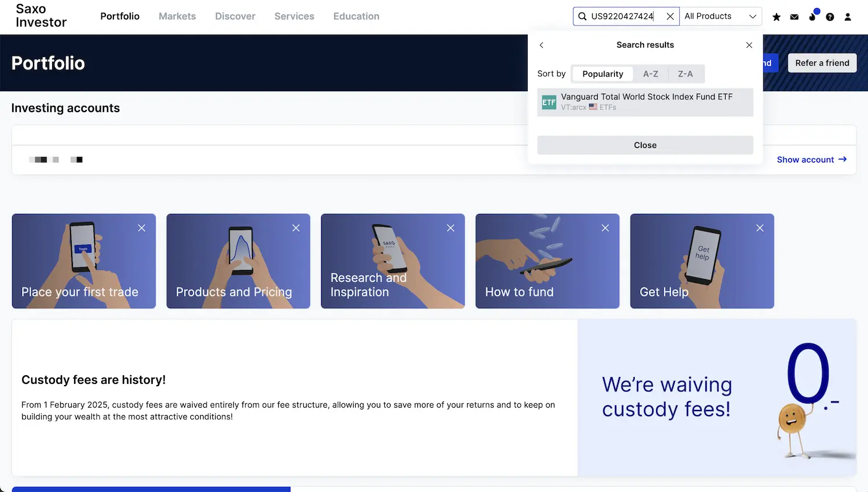Open the How to fund card
Viewport: 868px width, 492px height.
[547, 261]
